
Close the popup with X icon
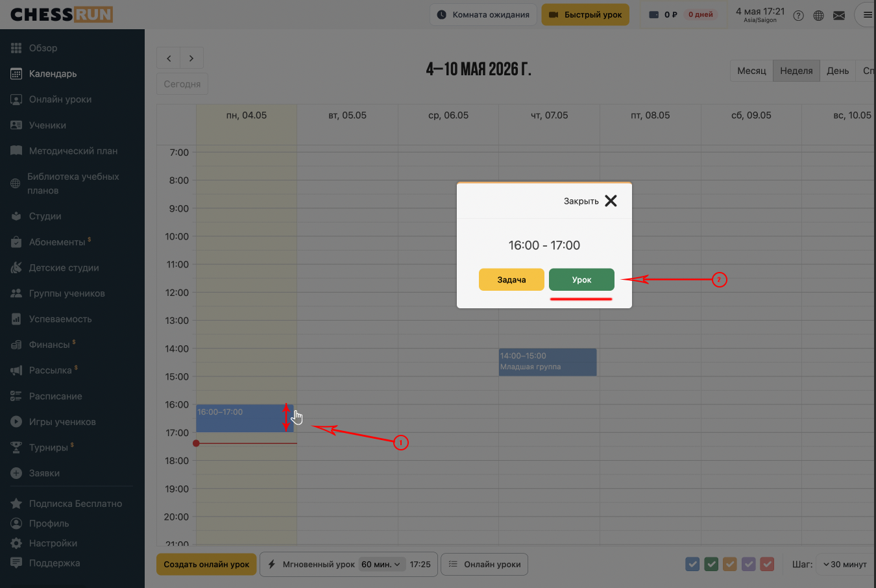click(611, 201)
